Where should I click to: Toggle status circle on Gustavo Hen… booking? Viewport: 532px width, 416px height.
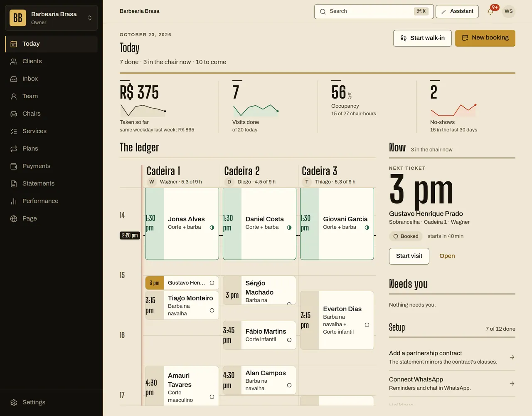(212, 283)
